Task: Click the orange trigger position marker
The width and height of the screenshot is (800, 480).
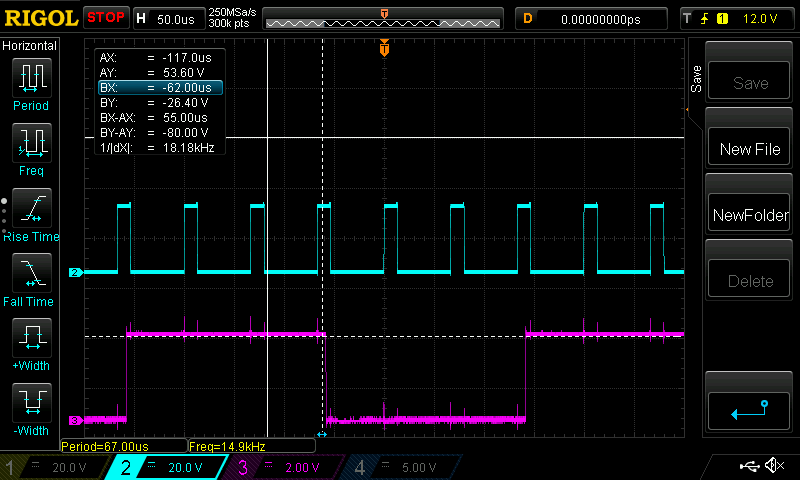Action: click(x=384, y=49)
